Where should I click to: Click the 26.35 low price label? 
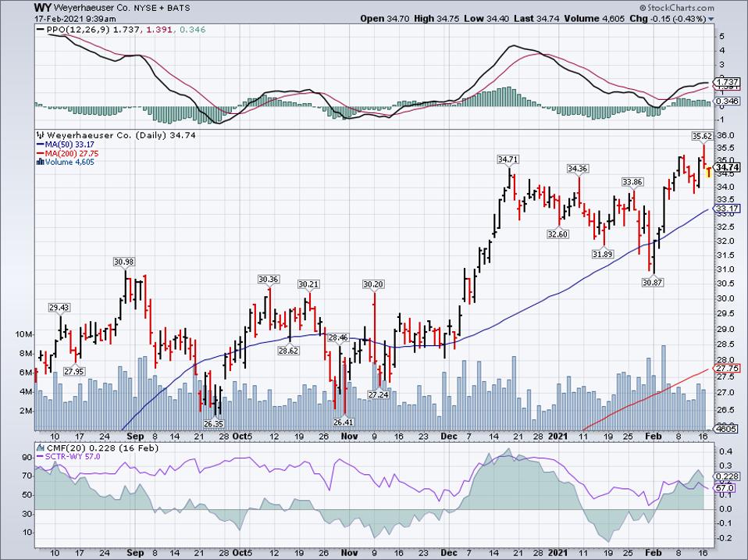pos(214,423)
